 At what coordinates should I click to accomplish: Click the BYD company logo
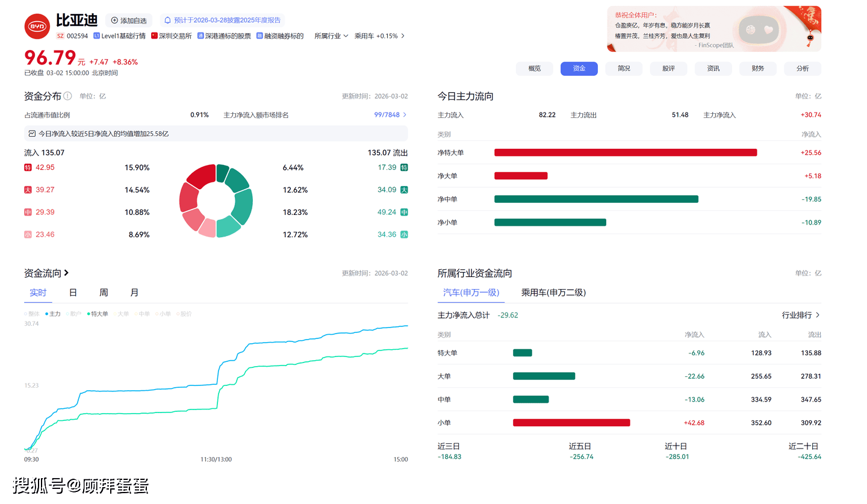coord(37,26)
